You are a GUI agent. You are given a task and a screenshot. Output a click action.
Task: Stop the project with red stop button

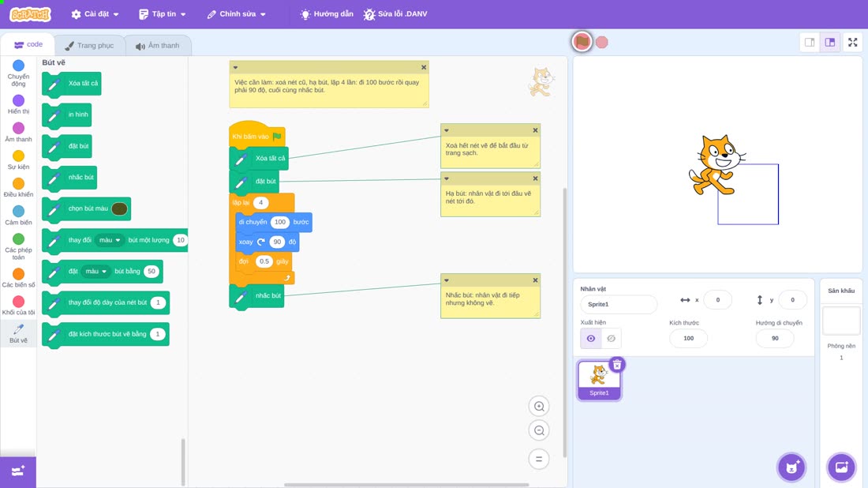[x=602, y=42]
